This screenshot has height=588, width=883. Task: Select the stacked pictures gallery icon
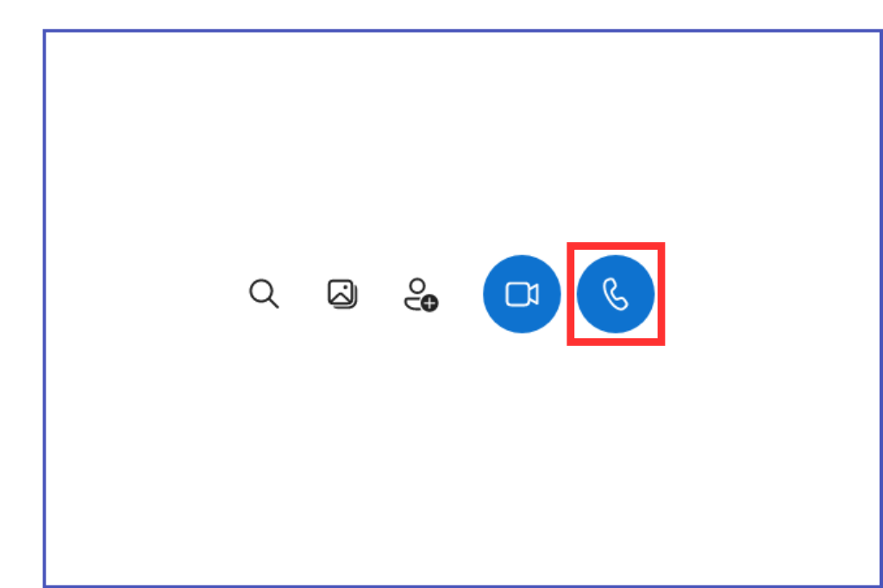click(x=342, y=294)
